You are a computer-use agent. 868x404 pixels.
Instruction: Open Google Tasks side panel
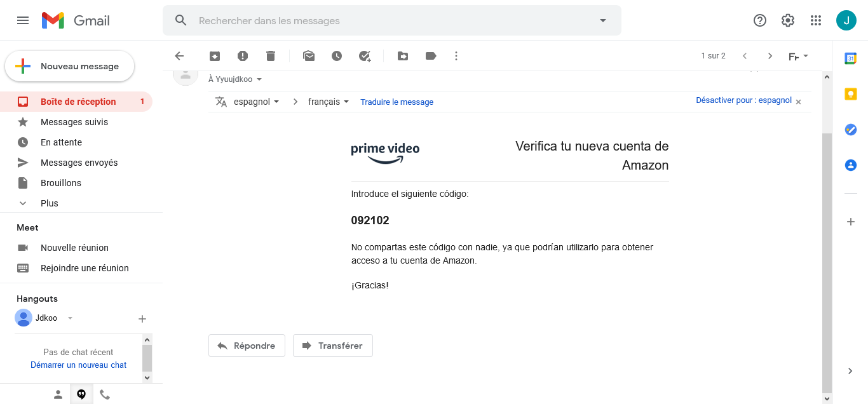click(x=850, y=130)
